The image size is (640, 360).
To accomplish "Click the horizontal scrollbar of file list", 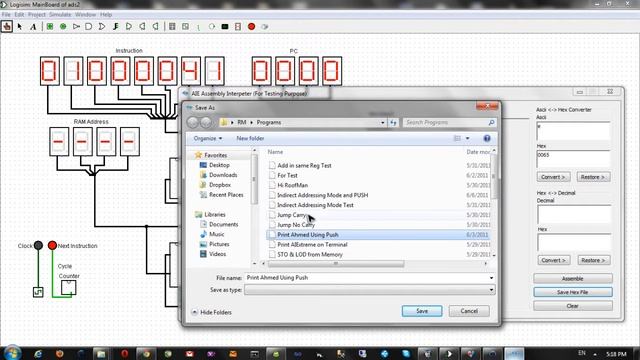I will pos(336,264).
